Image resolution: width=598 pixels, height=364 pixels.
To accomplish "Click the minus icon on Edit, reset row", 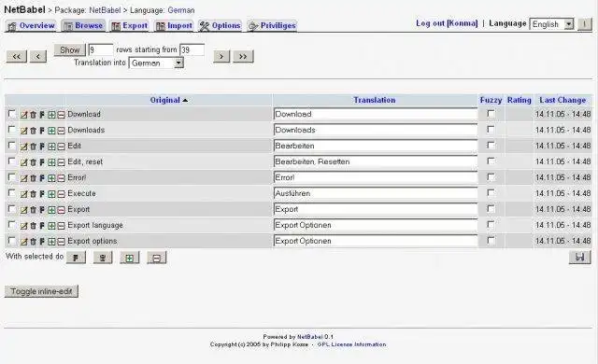I will 61,162.
